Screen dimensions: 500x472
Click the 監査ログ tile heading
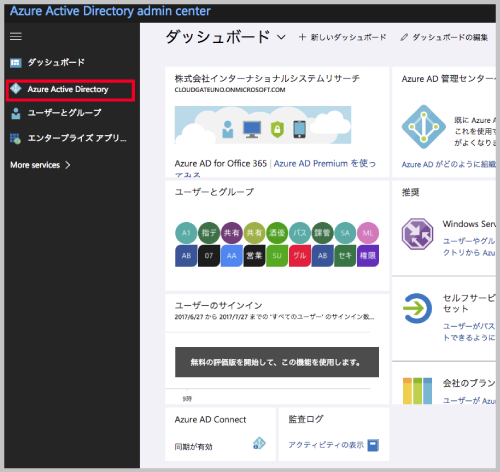[x=306, y=419]
